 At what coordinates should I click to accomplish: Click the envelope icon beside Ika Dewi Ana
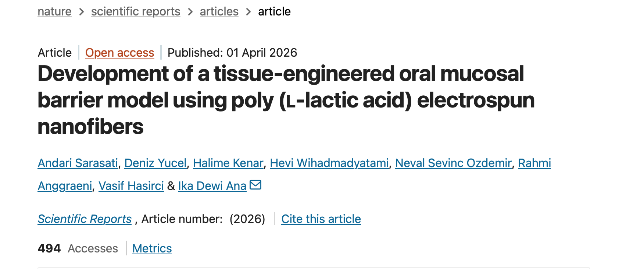tap(255, 185)
